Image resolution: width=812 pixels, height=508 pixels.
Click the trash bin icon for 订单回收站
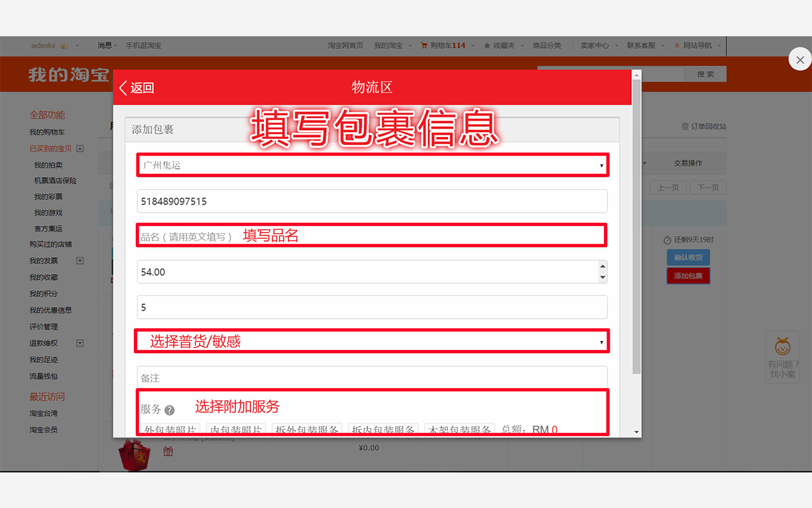[x=685, y=126]
